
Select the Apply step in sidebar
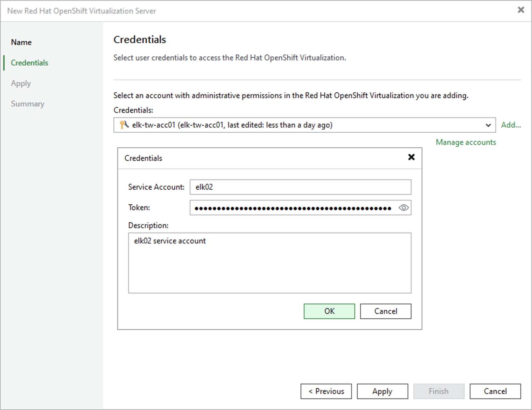(x=21, y=83)
